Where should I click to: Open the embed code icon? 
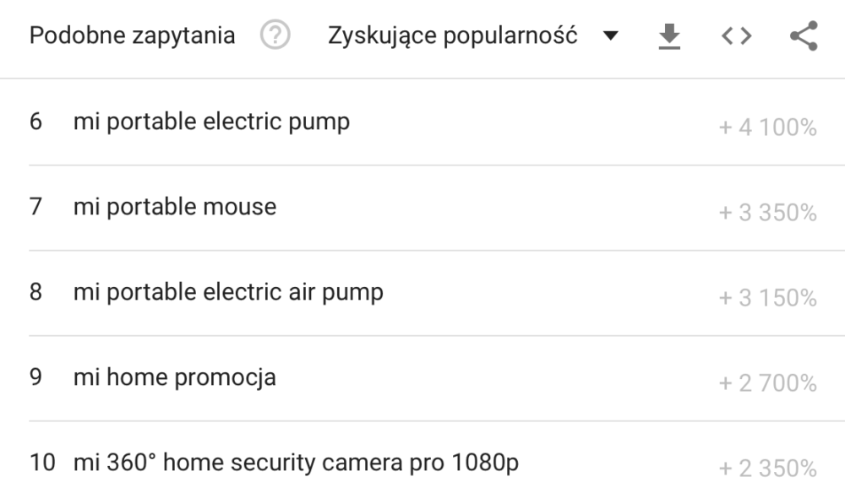pos(736,36)
